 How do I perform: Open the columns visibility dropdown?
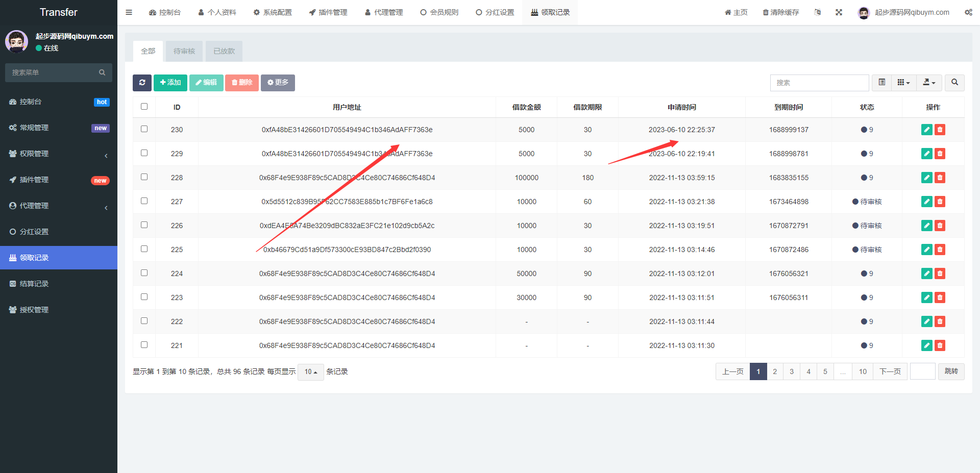coord(903,83)
